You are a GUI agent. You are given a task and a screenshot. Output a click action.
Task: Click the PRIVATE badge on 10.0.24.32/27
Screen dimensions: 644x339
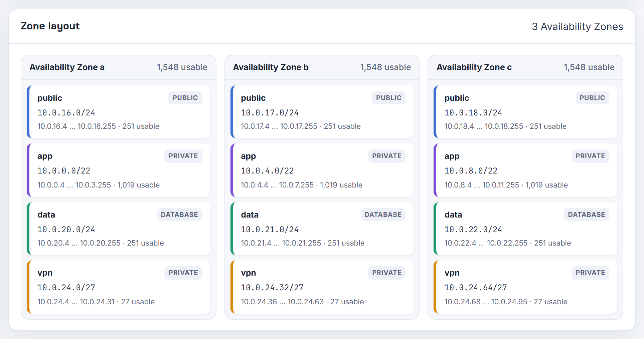(387, 273)
